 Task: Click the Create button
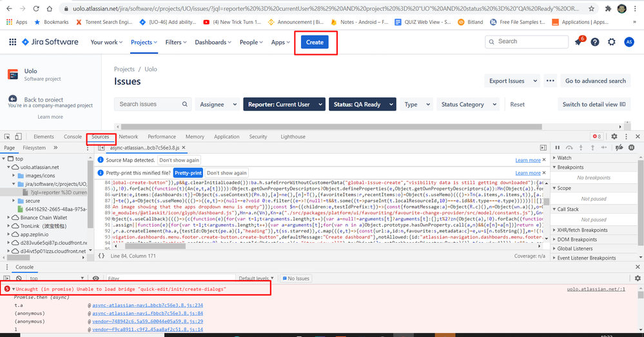(x=315, y=42)
